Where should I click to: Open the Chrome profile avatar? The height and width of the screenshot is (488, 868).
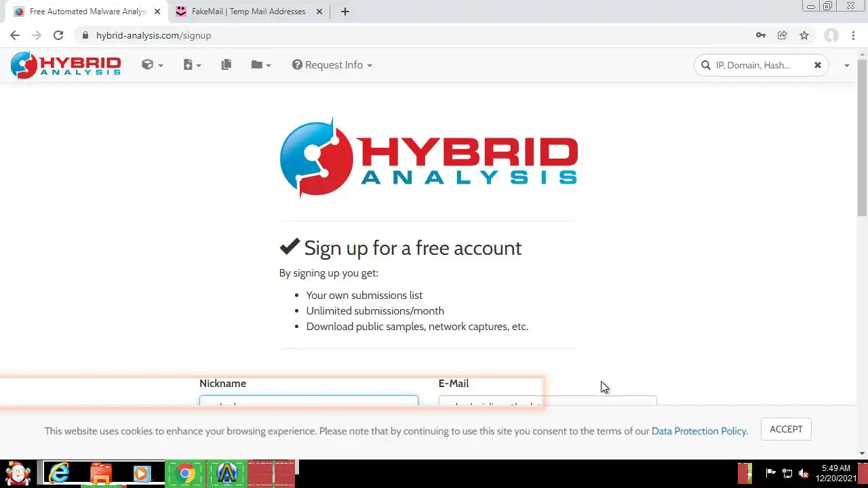831,35
